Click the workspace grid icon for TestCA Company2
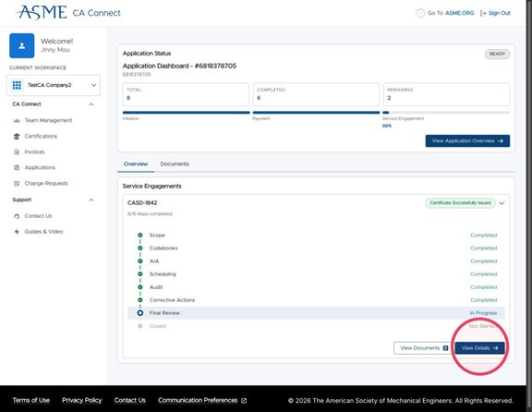The width and height of the screenshot is (532, 412). (x=17, y=85)
